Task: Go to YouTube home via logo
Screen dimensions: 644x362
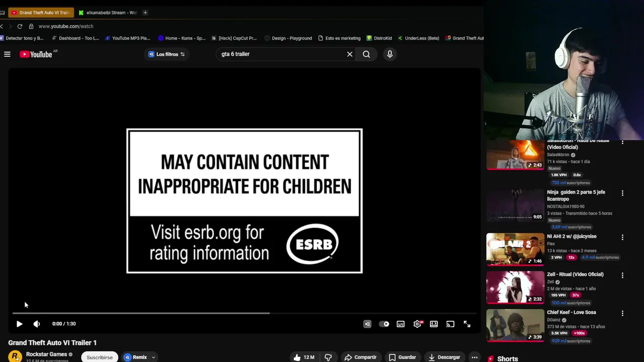Action: tap(36, 54)
